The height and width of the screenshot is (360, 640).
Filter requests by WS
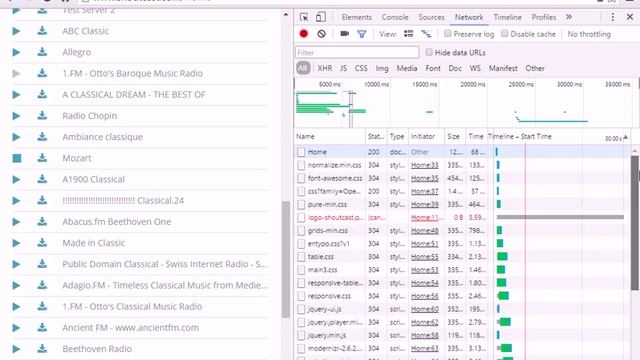pos(475,69)
